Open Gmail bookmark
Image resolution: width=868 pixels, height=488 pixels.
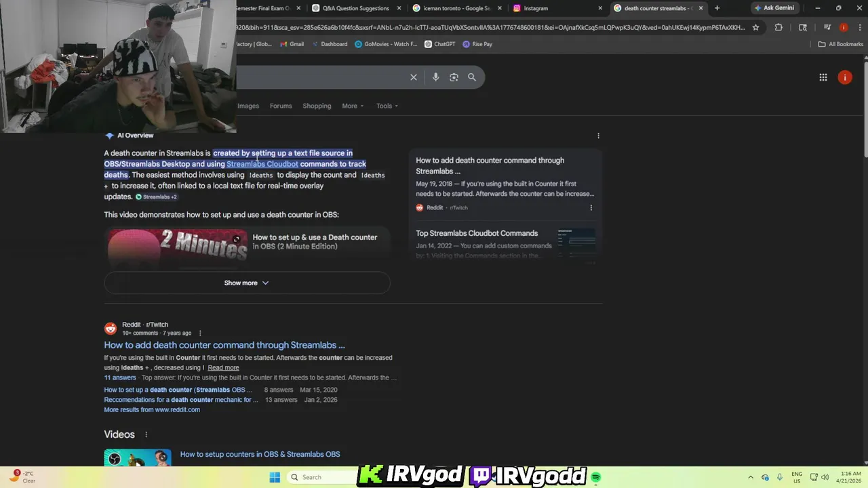tap(291, 44)
